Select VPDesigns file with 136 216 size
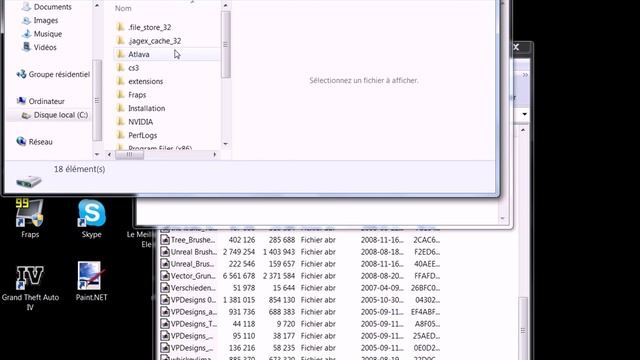This screenshot has width=640, height=360. point(187,348)
